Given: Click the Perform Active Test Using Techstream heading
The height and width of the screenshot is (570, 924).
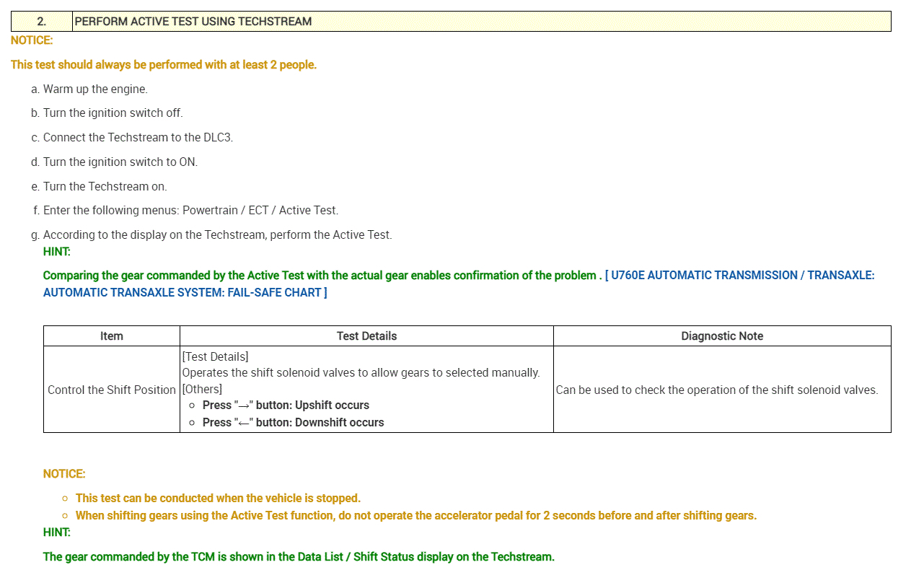Looking at the screenshot, I should click(193, 22).
